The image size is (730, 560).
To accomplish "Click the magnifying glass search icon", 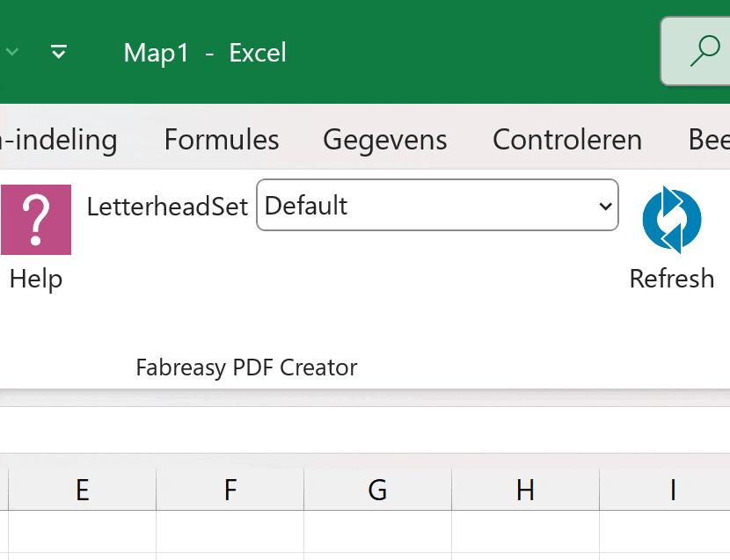I will pyautogui.click(x=704, y=52).
